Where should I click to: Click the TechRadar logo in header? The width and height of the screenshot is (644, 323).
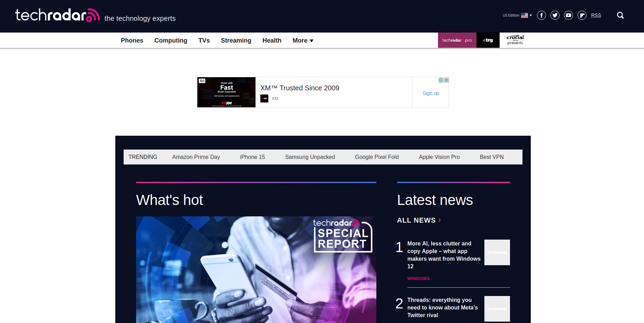pos(57,15)
